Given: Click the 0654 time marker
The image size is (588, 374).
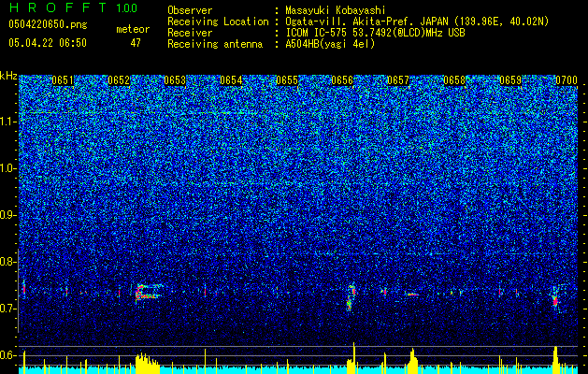Looking at the screenshot, I should pos(231,80).
